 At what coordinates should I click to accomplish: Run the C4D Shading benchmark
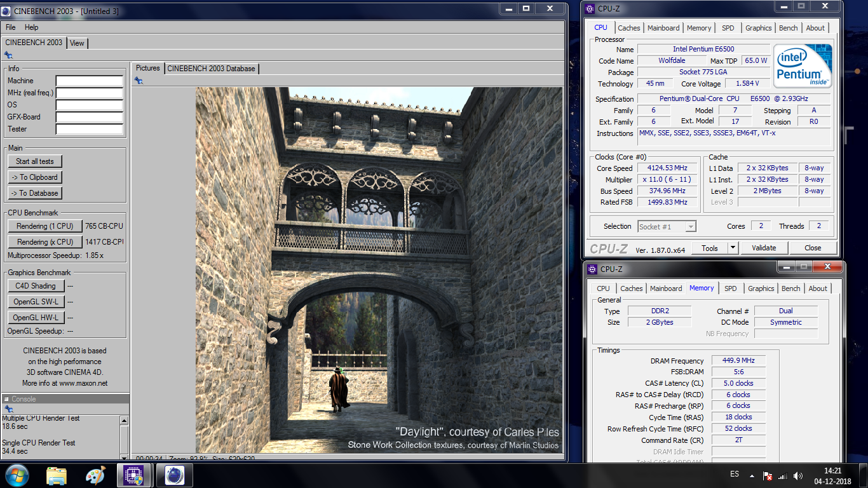(x=36, y=286)
